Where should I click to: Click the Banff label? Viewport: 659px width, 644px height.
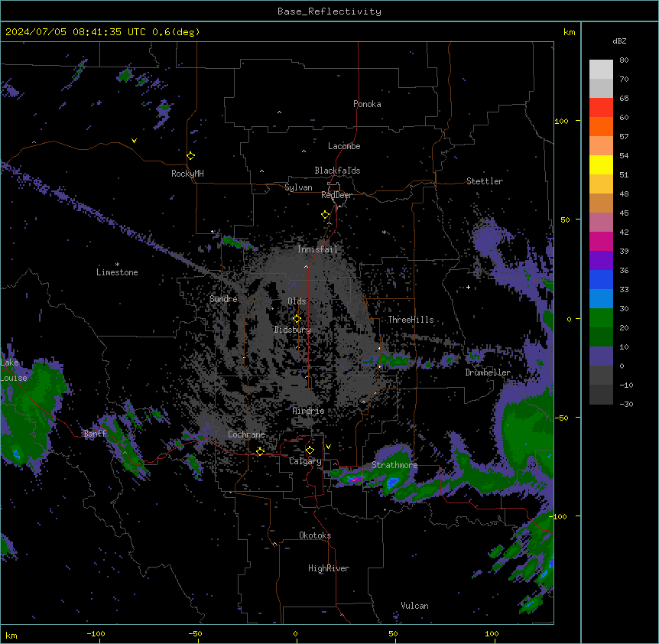point(95,434)
